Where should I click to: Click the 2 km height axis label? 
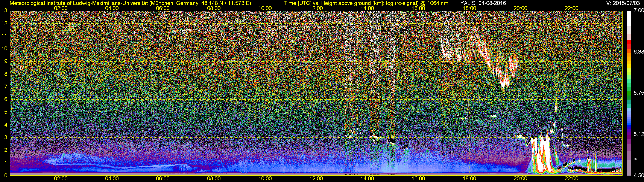pos(6,150)
